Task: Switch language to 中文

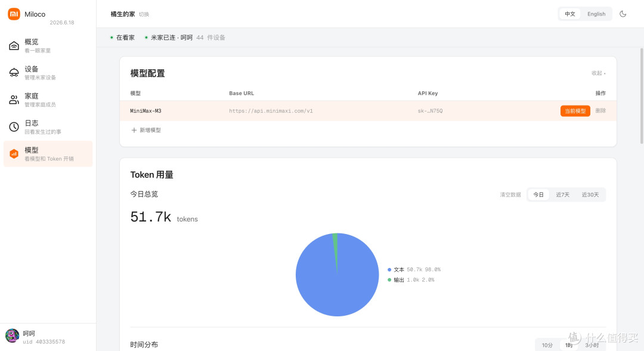Action: click(569, 14)
